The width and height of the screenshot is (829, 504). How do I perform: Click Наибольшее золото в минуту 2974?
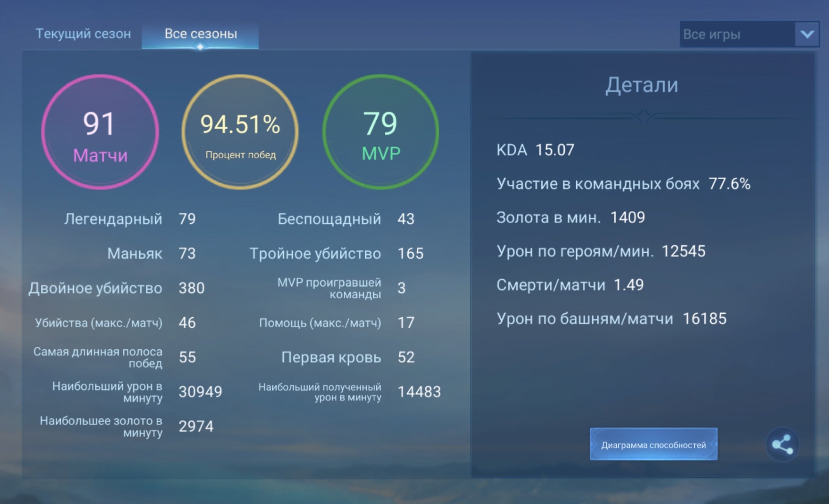click(127, 426)
